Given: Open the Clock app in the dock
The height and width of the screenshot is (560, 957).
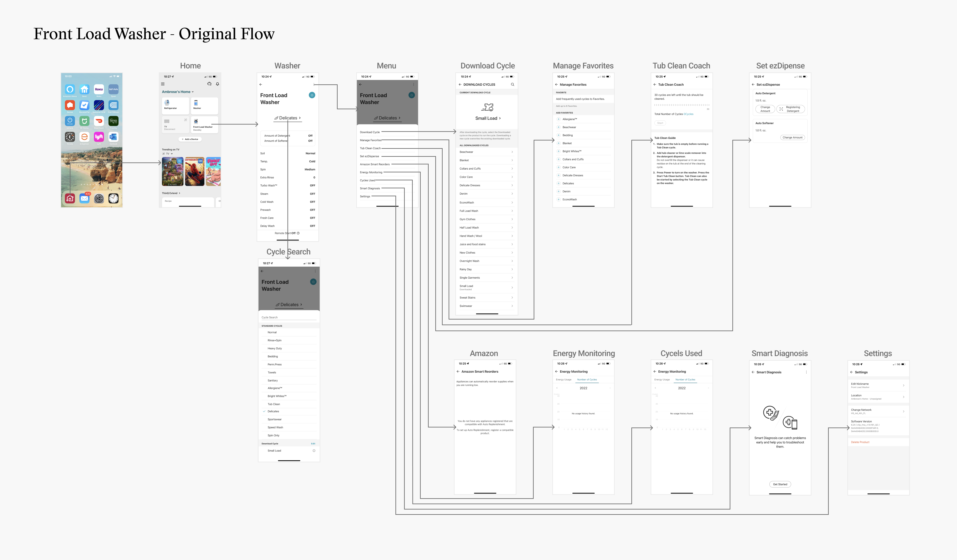Looking at the screenshot, I should click(x=113, y=198).
